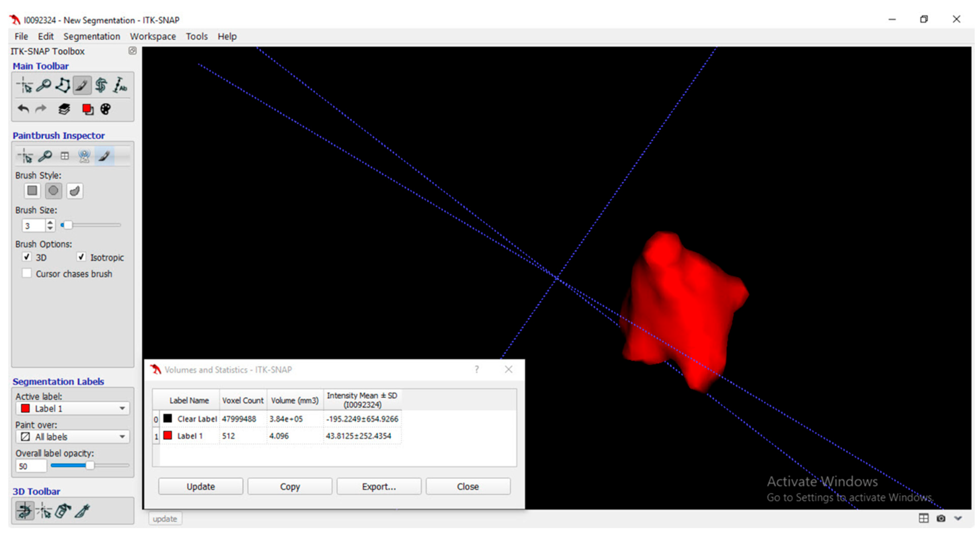Open the Workspace menu
Image resolution: width=980 pixels, height=535 pixels.
click(x=153, y=36)
